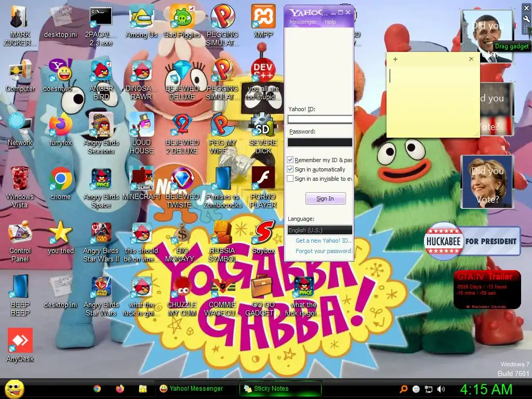Click the Drag gadget handle
Viewport: 532px width, 399px height.
pos(526,30)
